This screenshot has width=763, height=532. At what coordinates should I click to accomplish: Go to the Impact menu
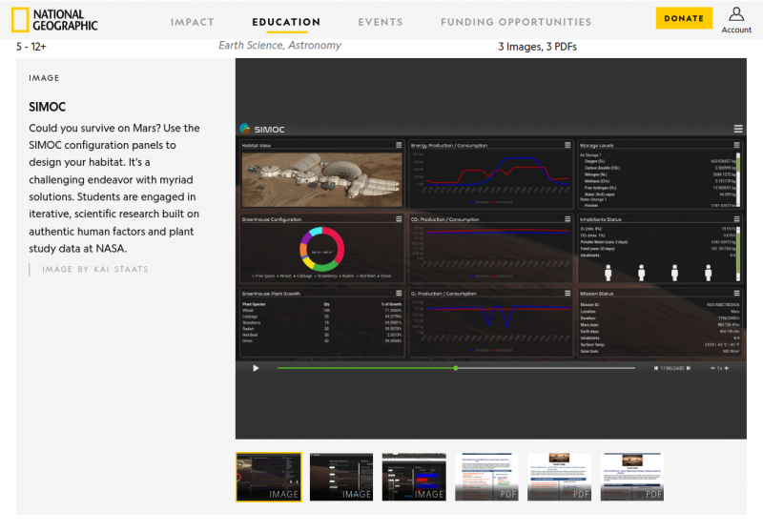pyautogui.click(x=193, y=22)
